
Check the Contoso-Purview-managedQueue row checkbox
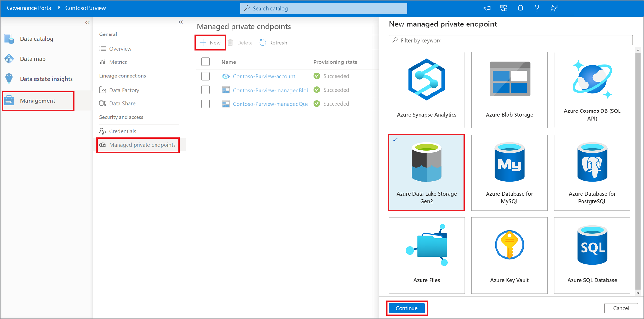tap(205, 104)
